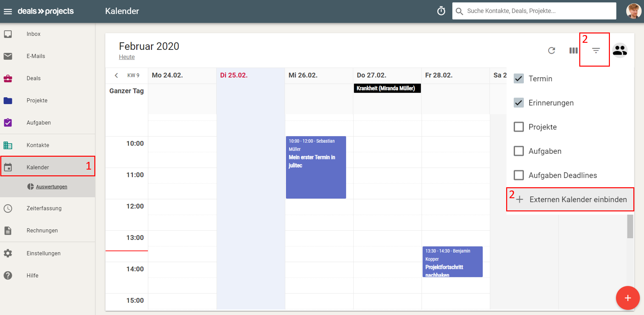Click Externen Kalender einbinden

coord(570,199)
